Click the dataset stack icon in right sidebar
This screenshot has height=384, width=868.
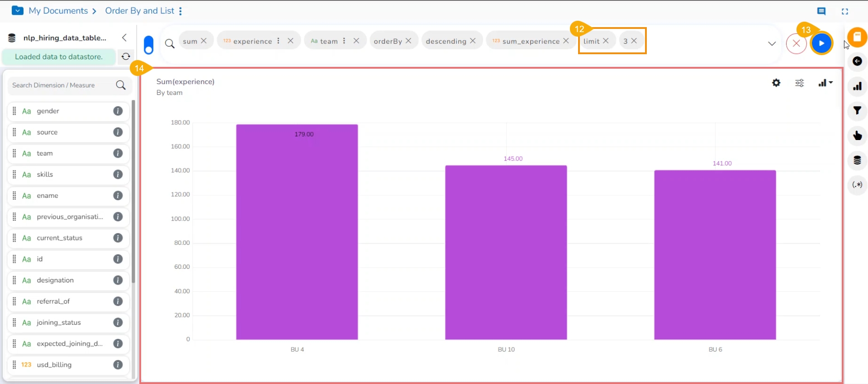857,160
